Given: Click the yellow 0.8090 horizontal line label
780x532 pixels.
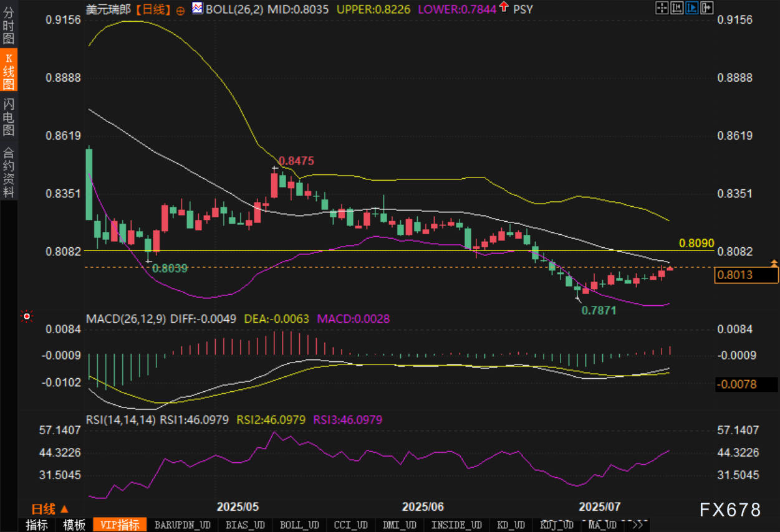Looking at the screenshot, I should [696, 242].
